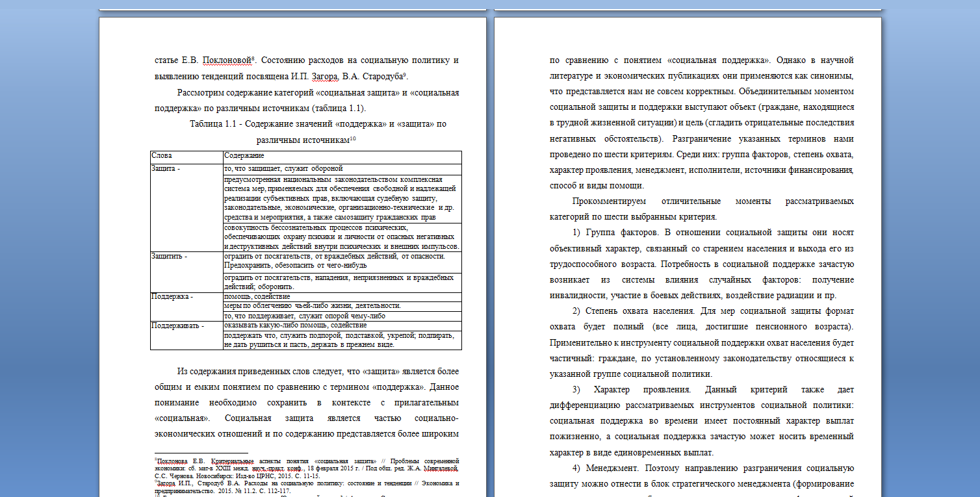The width and height of the screenshot is (980, 497).
Task: Click the 'Содержание' table header cell
Action: point(342,157)
